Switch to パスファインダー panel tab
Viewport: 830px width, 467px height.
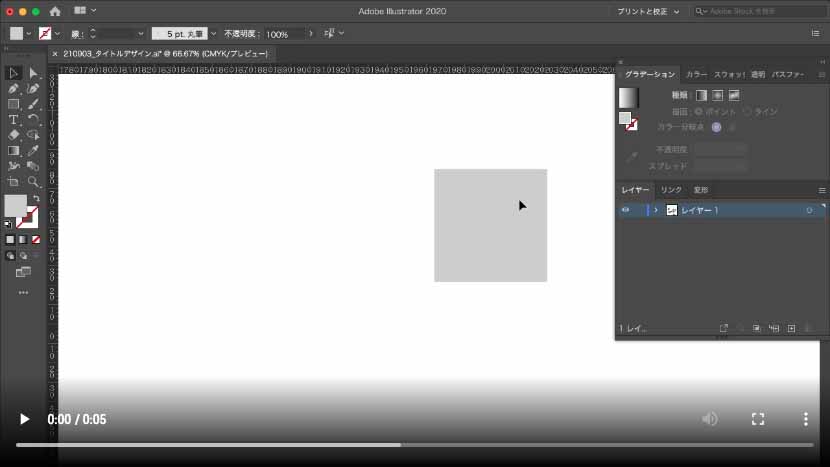(788, 75)
